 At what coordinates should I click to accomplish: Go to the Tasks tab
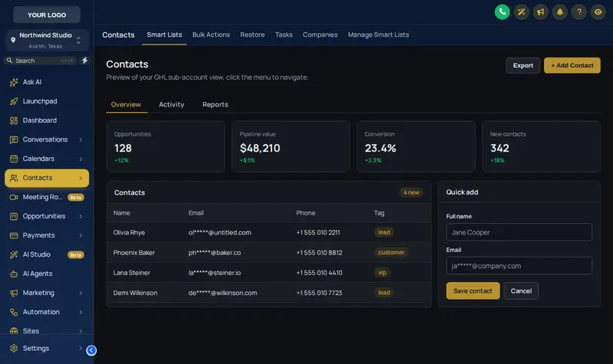point(284,34)
